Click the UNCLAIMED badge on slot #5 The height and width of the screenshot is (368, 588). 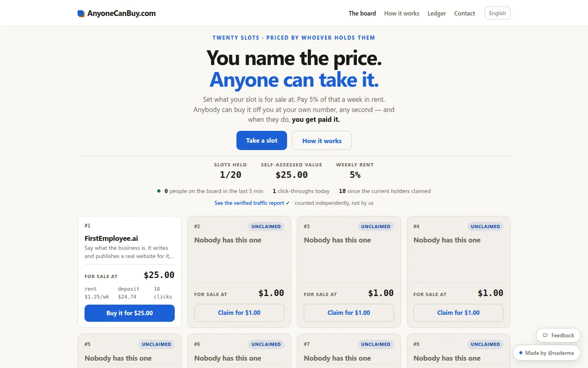[x=156, y=344]
